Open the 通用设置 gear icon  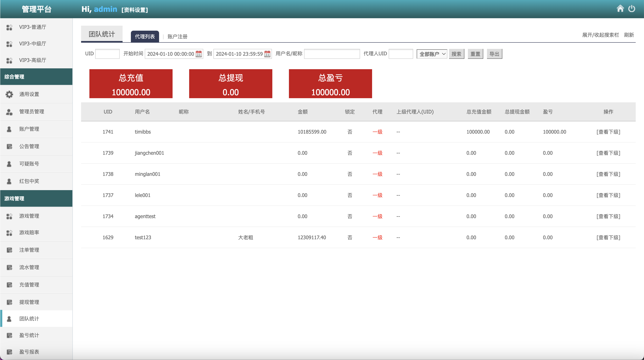tap(9, 94)
